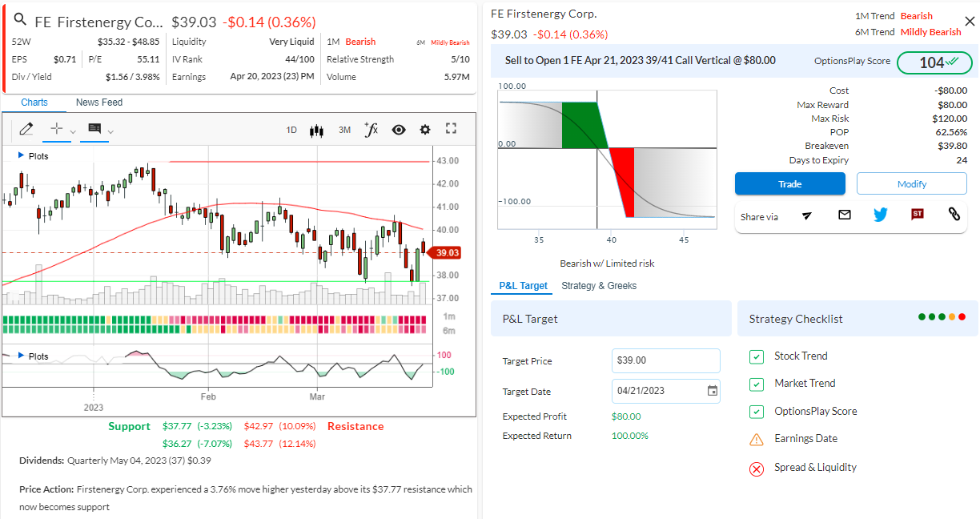Click the resistance level $43.77
Screen dimensions: 980x519
[259, 444]
